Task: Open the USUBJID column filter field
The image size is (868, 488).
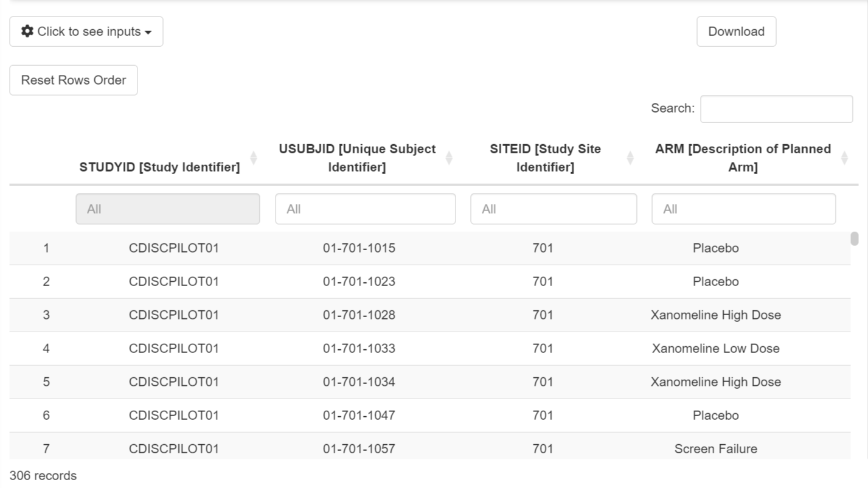Action: coord(365,209)
